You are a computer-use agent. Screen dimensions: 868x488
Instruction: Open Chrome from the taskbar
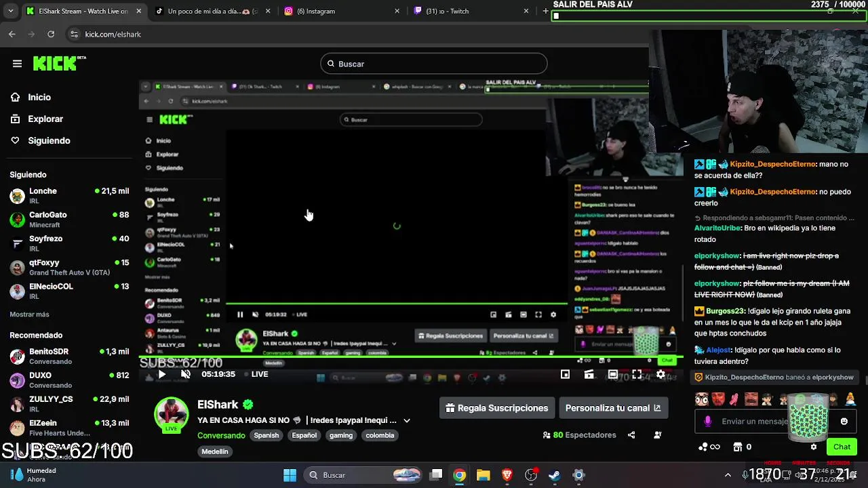[460, 475]
